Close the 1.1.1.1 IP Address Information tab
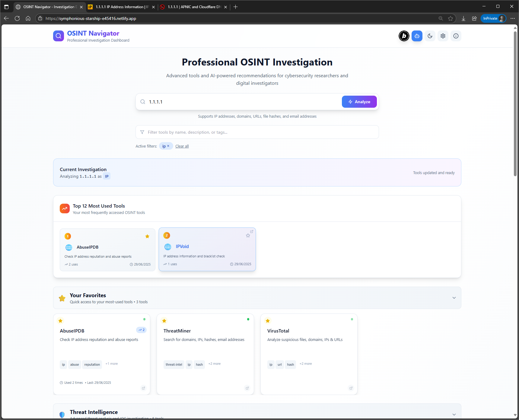 [x=153, y=7]
